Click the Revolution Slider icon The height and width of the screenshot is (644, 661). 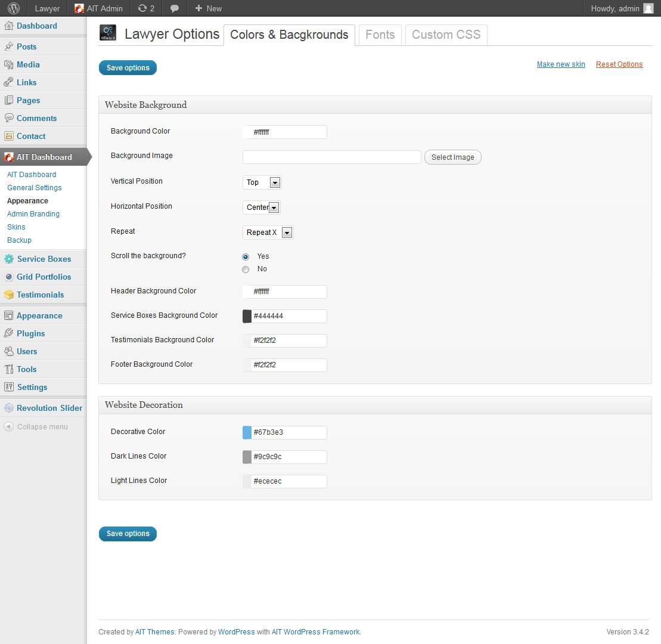coord(9,408)
